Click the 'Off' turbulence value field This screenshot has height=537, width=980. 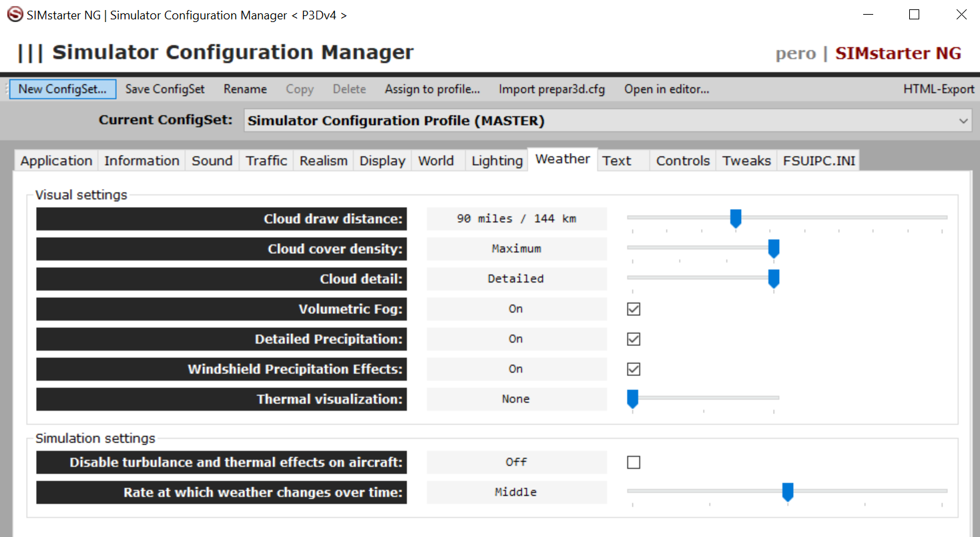point(517,462)
